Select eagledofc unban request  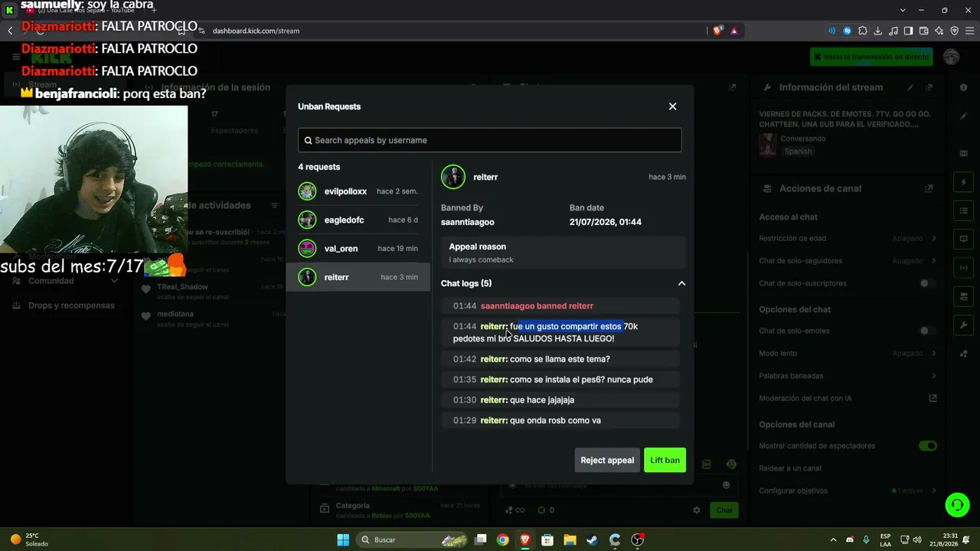point(358,220)
